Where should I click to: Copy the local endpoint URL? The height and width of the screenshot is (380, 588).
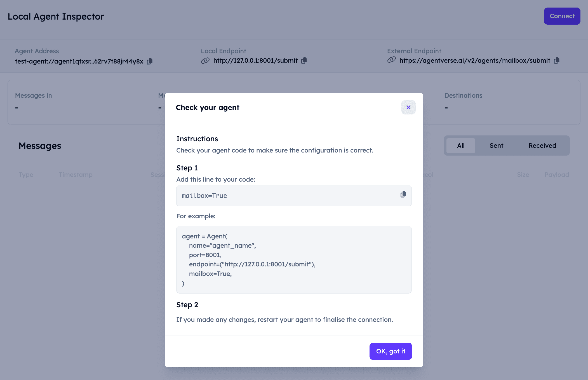click(304, 60)
